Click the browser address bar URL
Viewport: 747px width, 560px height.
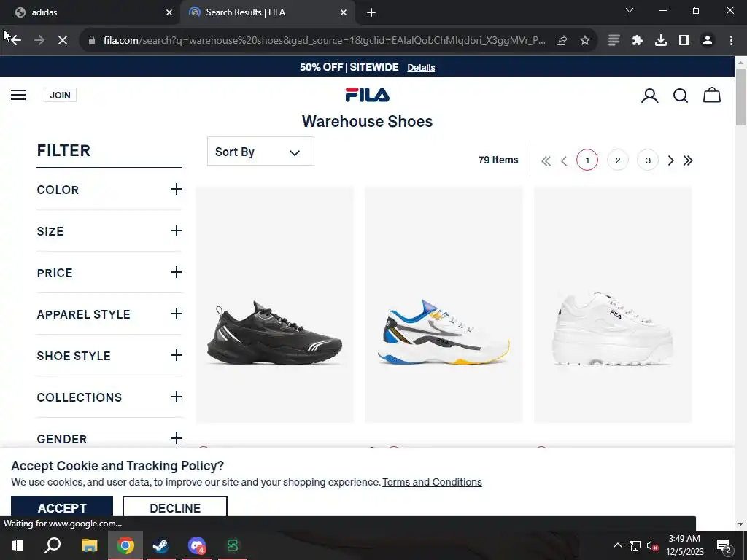tap(324, 41)
